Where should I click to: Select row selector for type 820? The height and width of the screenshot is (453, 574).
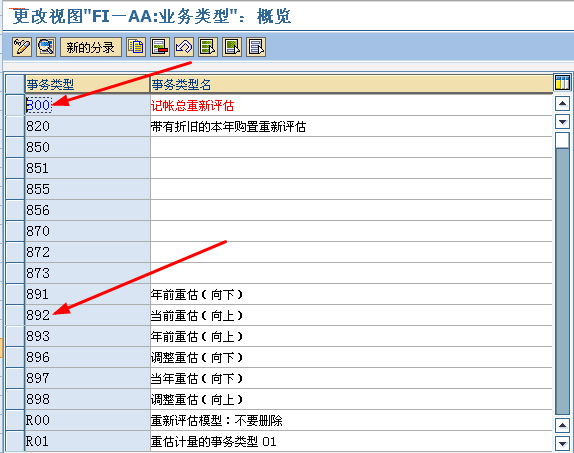[15, 126]
